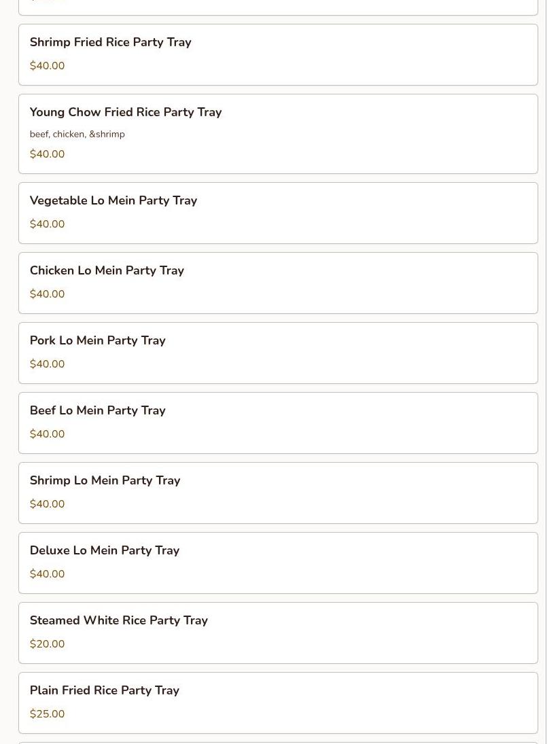Select Young Chow Fried Rice Party Tray
This screenshot has width=560, height=744.
126,112
